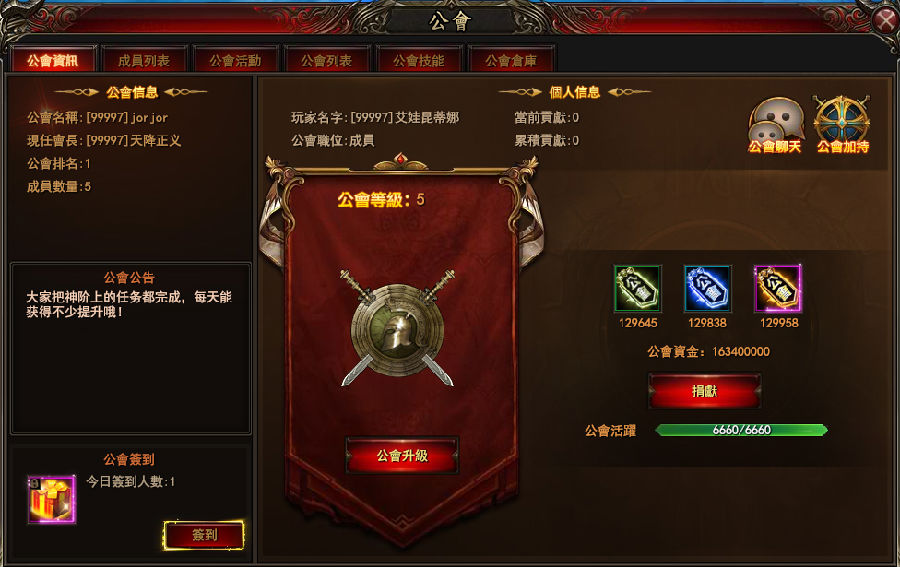Click the sign-in gift box reward icon
This screenshot has width=900, height=567.
(x=52, y=499)
